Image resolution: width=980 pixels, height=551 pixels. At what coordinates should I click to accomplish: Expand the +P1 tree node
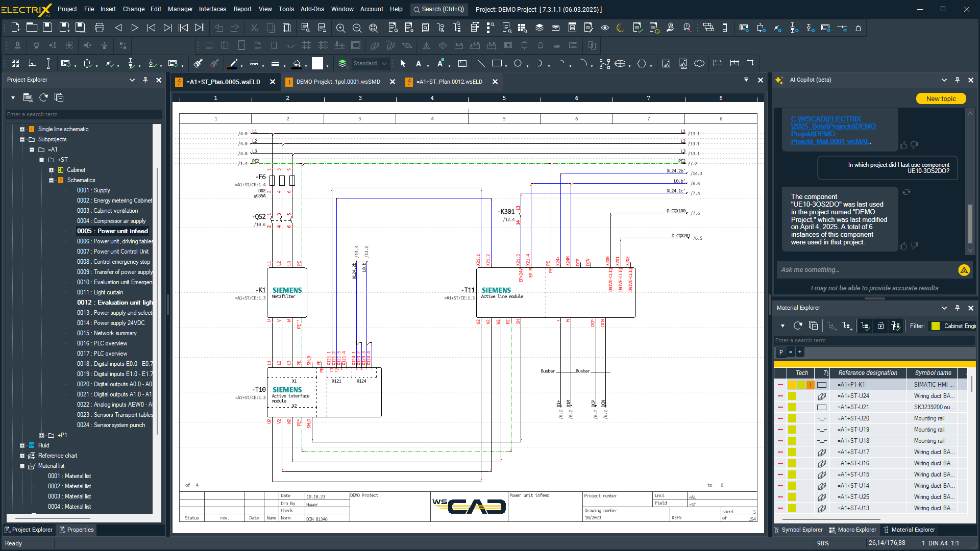[42, 435]
